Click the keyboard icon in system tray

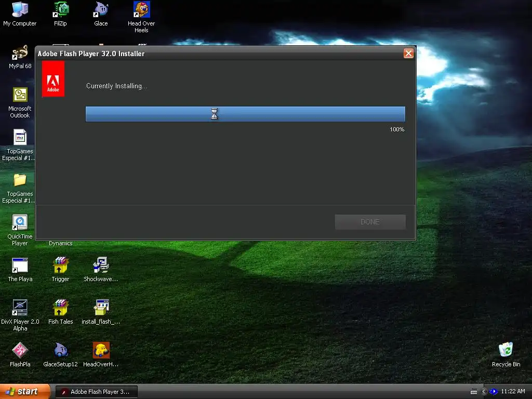click(474, 392)
